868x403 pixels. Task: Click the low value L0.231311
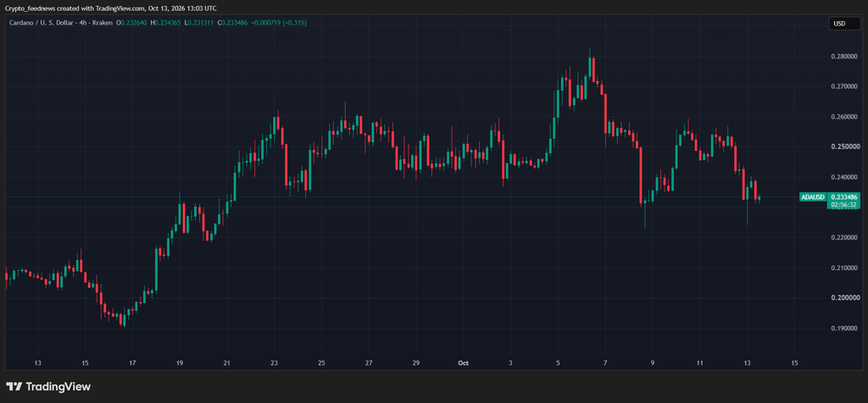click(198, 23)
